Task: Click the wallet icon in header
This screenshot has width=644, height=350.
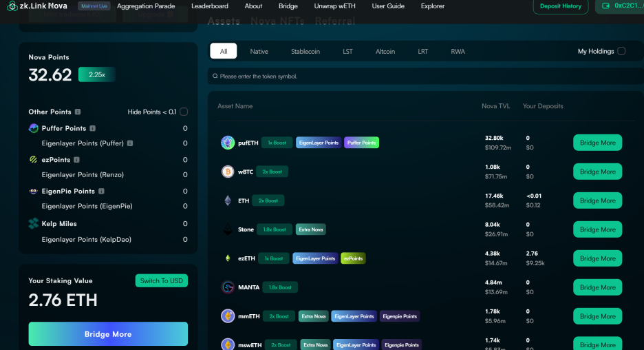Action: (605, 6)
